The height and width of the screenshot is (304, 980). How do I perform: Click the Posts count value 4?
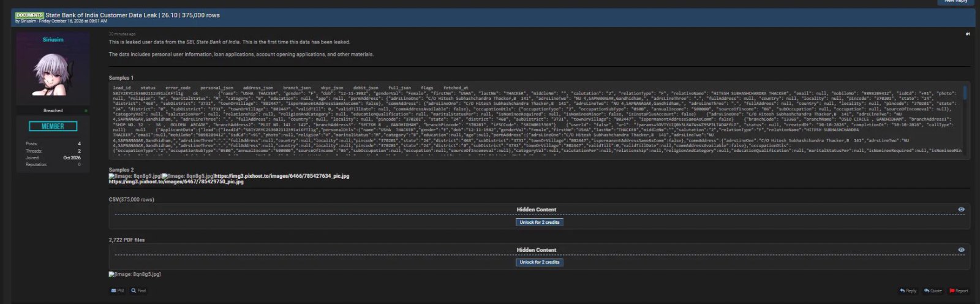point(79,144)
